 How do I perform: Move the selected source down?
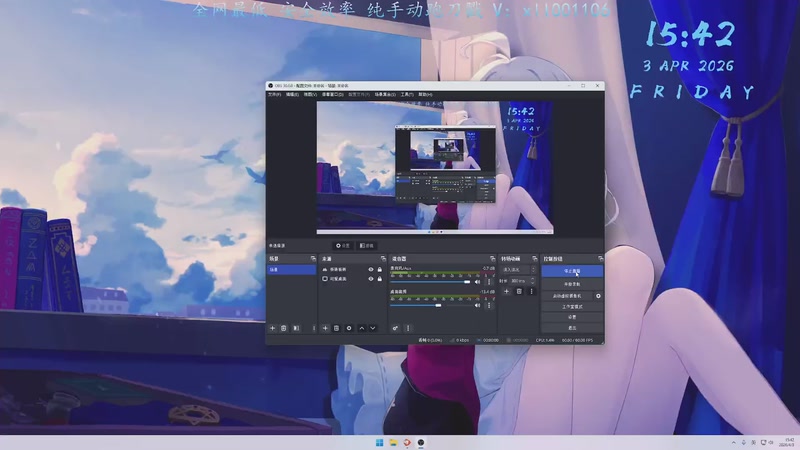coord(373,328)
